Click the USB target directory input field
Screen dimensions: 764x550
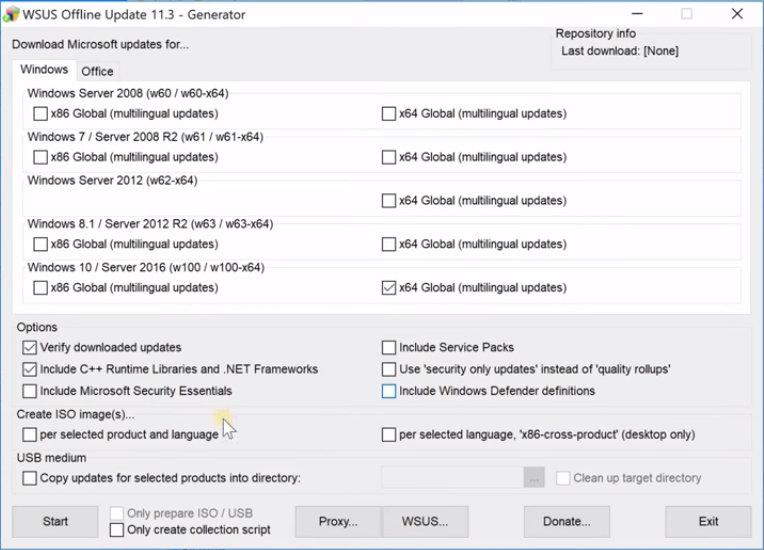pyautogui.click(x=453, y=477)
